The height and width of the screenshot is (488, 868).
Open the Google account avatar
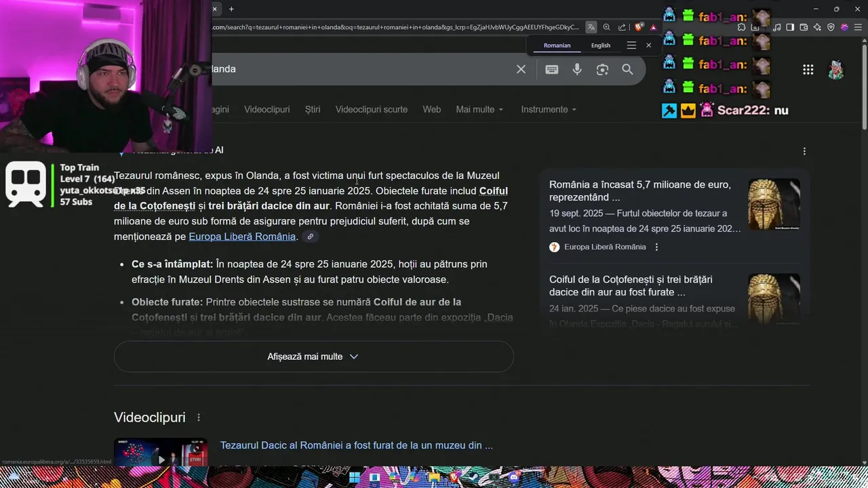coord(836,69)
